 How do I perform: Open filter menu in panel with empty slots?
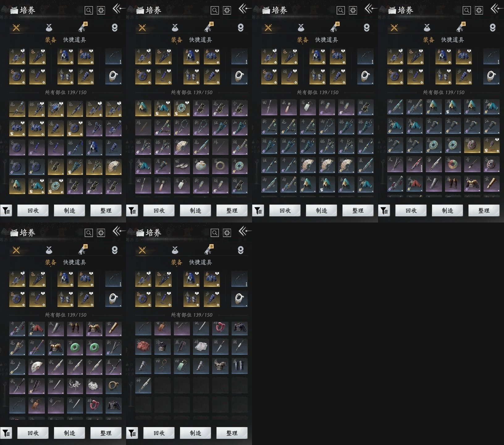coord(132,433)
